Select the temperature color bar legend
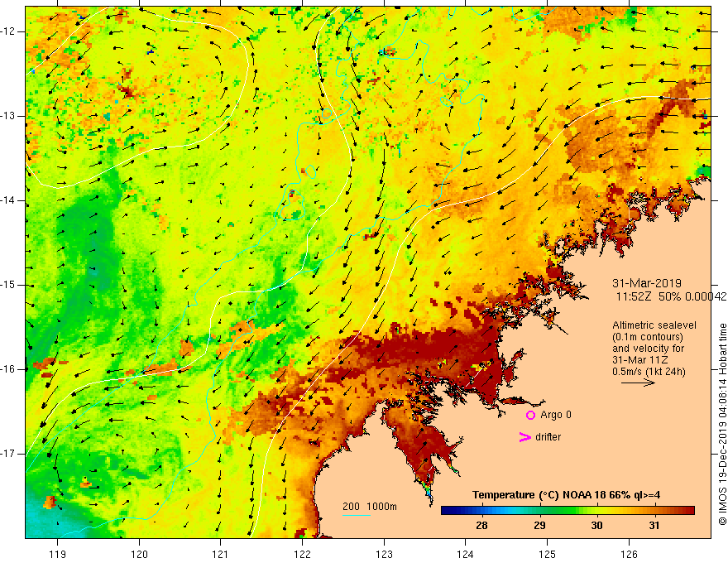Viewport: 728px width, 563px height. point(568,511)
